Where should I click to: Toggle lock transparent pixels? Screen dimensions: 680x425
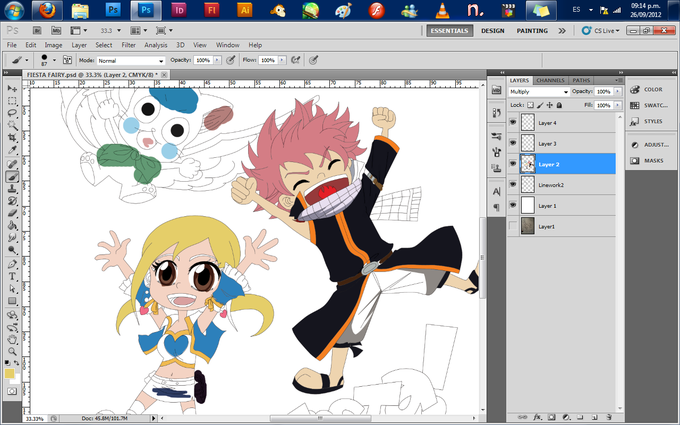click(x=530, y=105)
